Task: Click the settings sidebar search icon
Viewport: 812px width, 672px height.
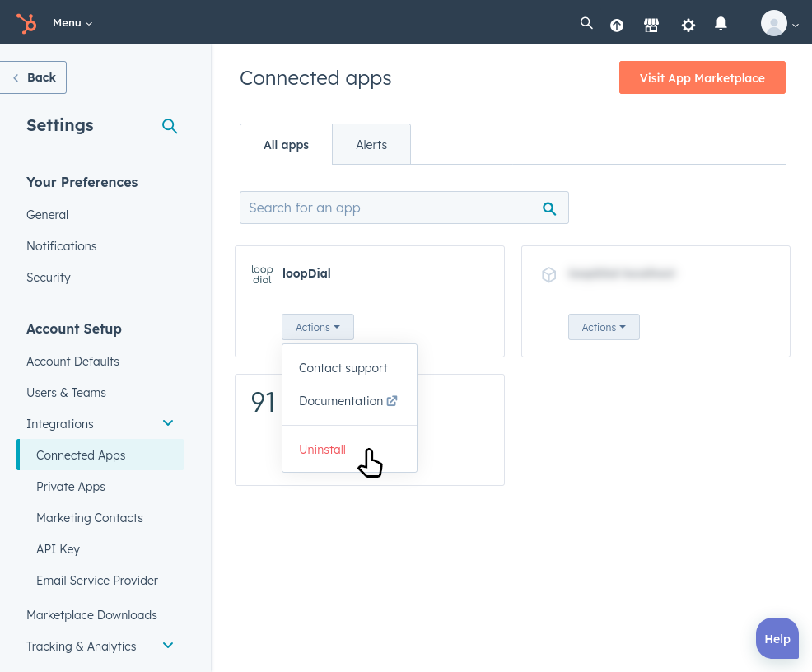Action: tap(170, 126)
